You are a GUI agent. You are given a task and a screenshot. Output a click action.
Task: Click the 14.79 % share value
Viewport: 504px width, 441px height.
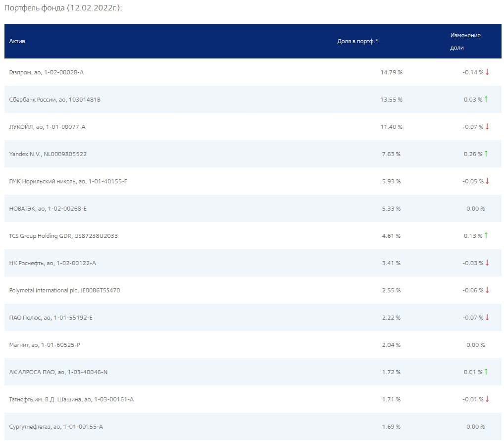click(x=391, y=72)
